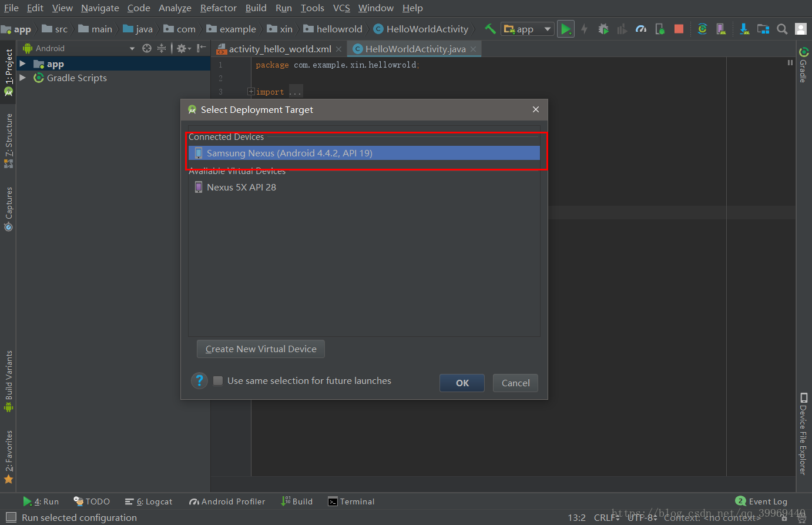This screenshot has height=525, width=812.
Task: Open the Terminal tool window
Action: (x=351, y=501)
